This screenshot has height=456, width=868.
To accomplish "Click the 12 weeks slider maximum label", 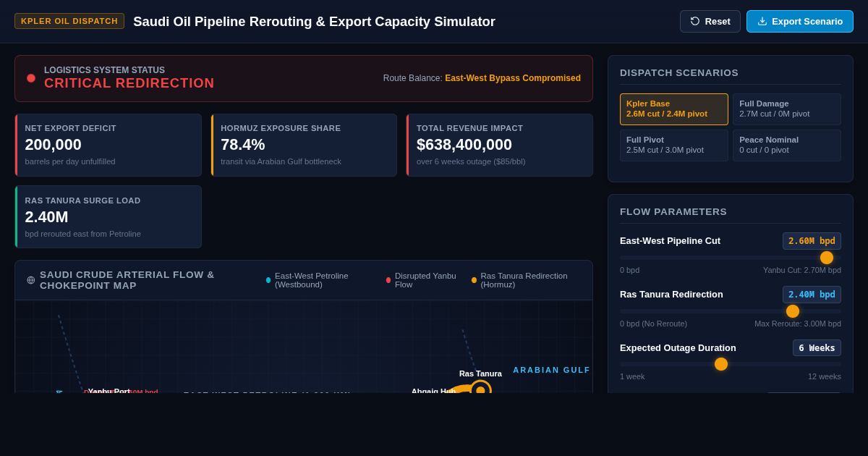I will point(825,376).
